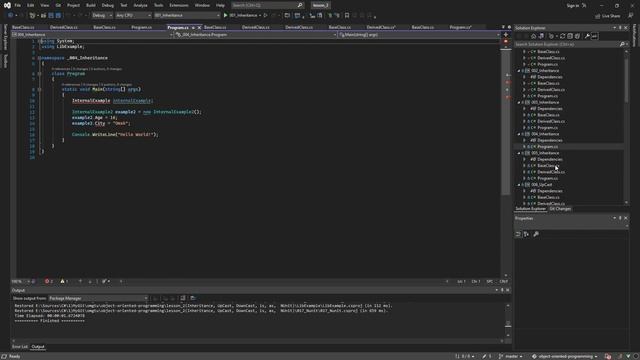Open the File menu
The height and width of the screenshot is (360, 640).
[17, 5]
